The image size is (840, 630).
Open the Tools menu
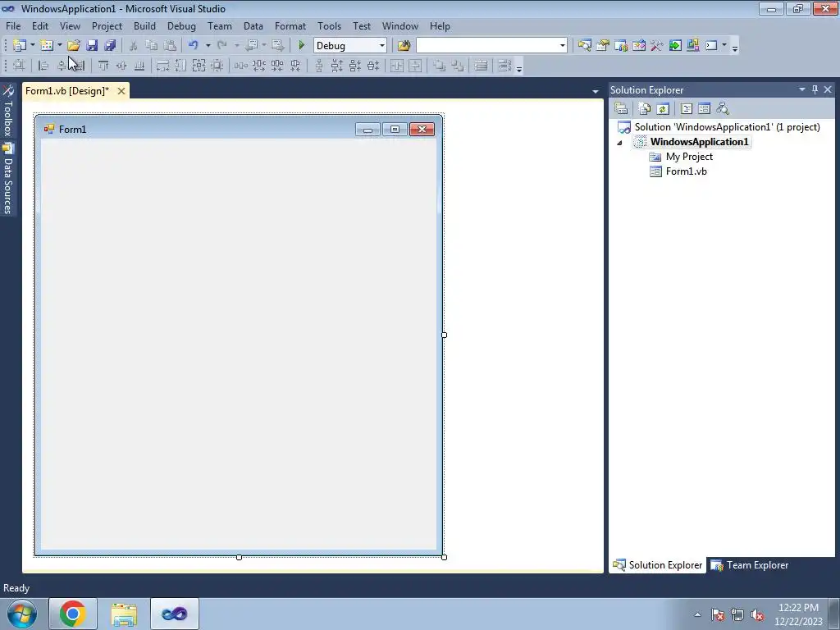coord(329,26)
